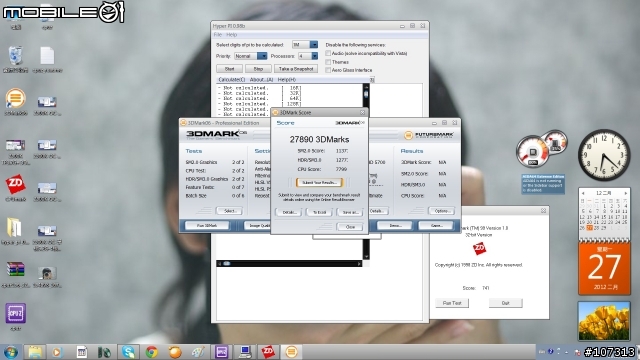Open Windows Explorer from taskbar

click(35, 352)
